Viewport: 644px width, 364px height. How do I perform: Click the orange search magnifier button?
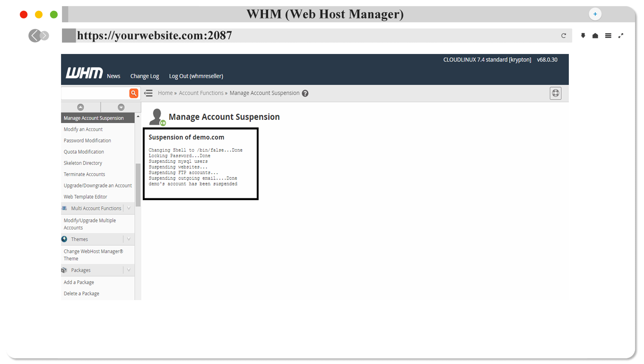[x=134, y=93]
